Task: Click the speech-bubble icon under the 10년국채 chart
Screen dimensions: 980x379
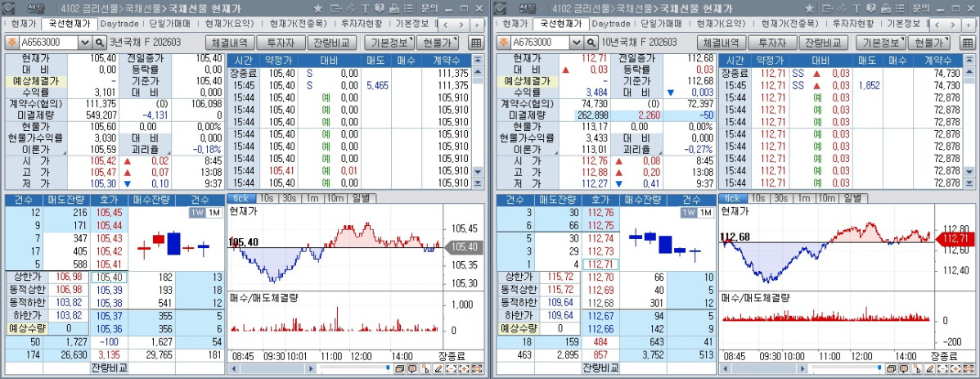Action: pyautogui.click(x=905, y=368)
